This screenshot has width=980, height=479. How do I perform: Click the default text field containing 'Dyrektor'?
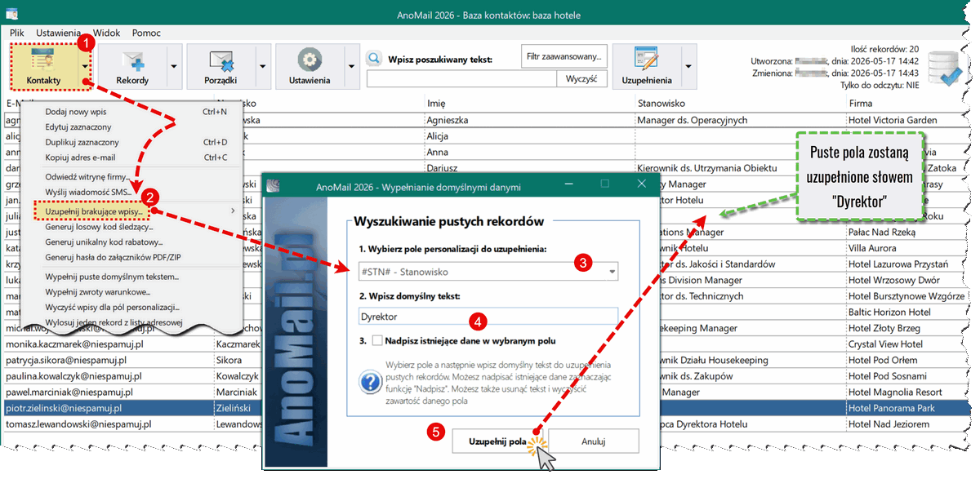tap(488, 316)
